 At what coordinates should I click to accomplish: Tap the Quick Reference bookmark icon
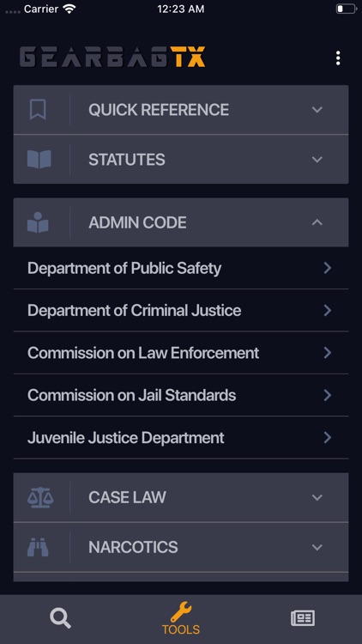38,110
